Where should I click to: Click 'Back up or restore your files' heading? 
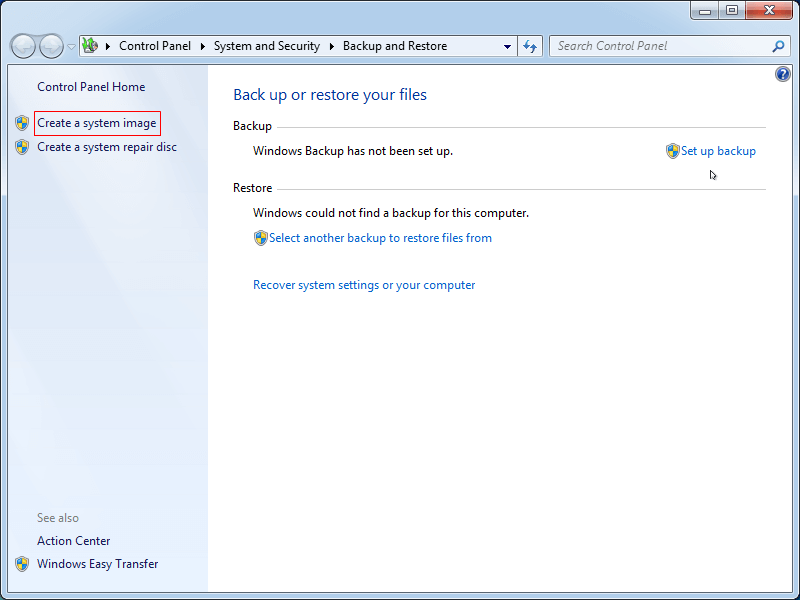[x=330, y=95]
